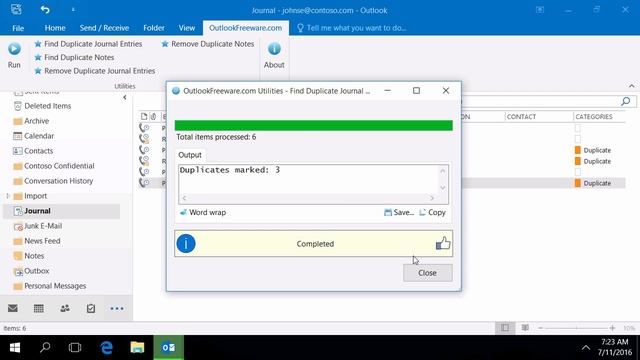
Task: Select Find Duplicate Notes utility
Action: point(74,57)
